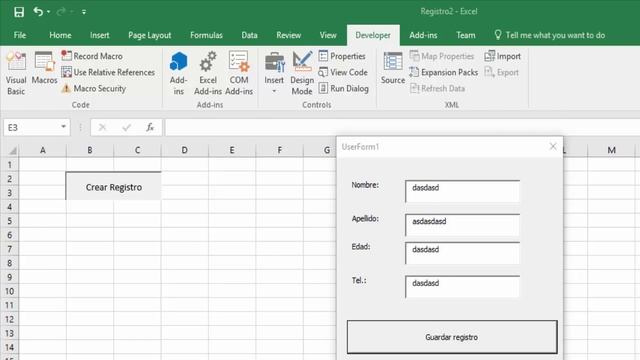
Task: Open the Add-ins ribbon tab
Action: click(423, 35)
